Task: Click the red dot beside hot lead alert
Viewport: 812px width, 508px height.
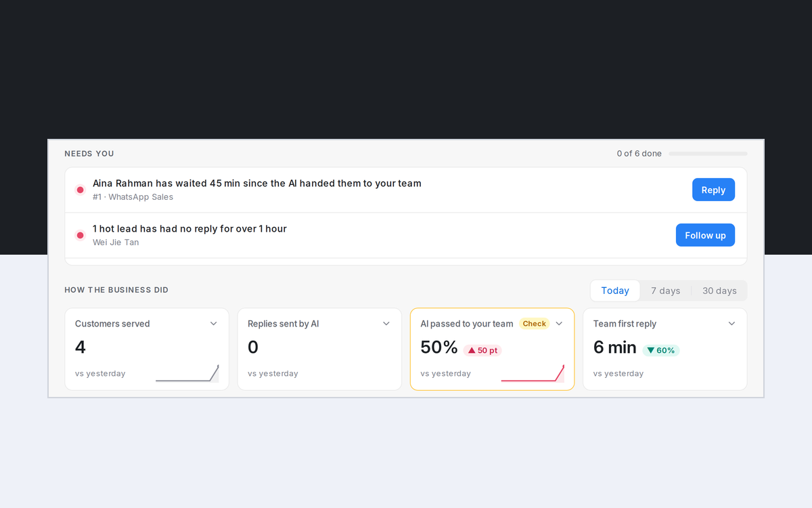Action: click(x=80, y=235)
